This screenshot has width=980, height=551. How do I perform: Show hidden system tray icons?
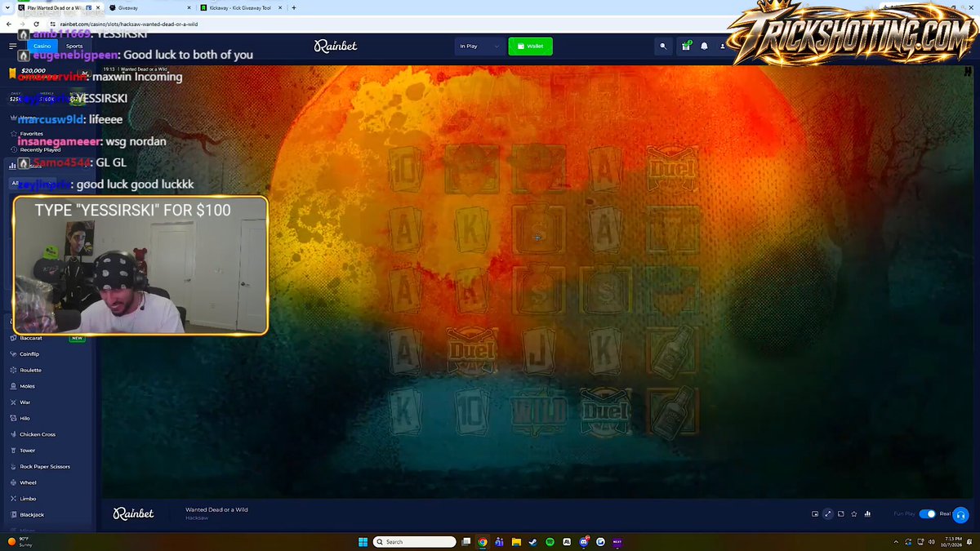[x=896, y=542]
